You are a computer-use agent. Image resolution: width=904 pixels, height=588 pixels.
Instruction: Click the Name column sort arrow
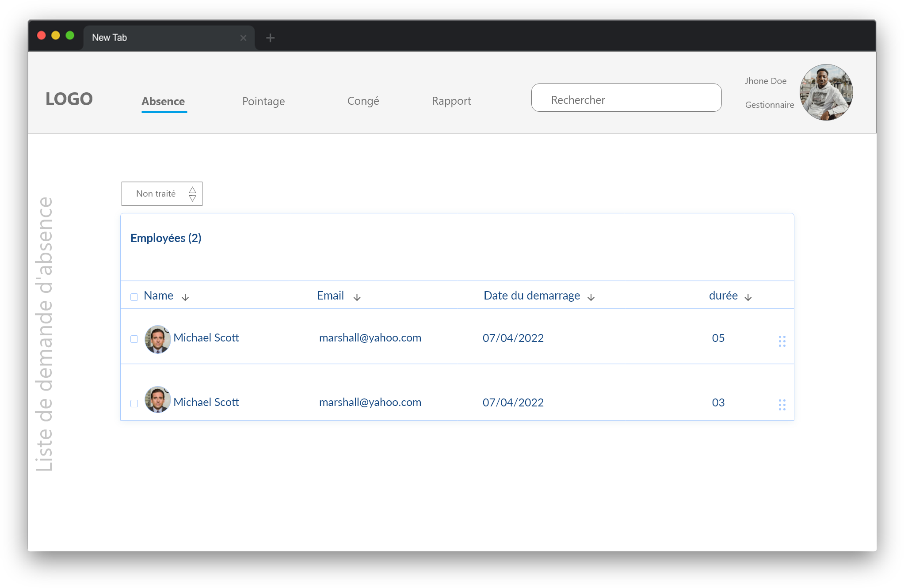[185, 297]
